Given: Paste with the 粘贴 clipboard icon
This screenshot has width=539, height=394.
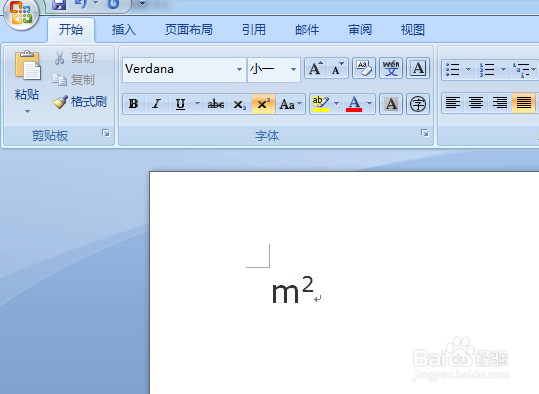Looking at the screenshot, I should tap(28, 65).
